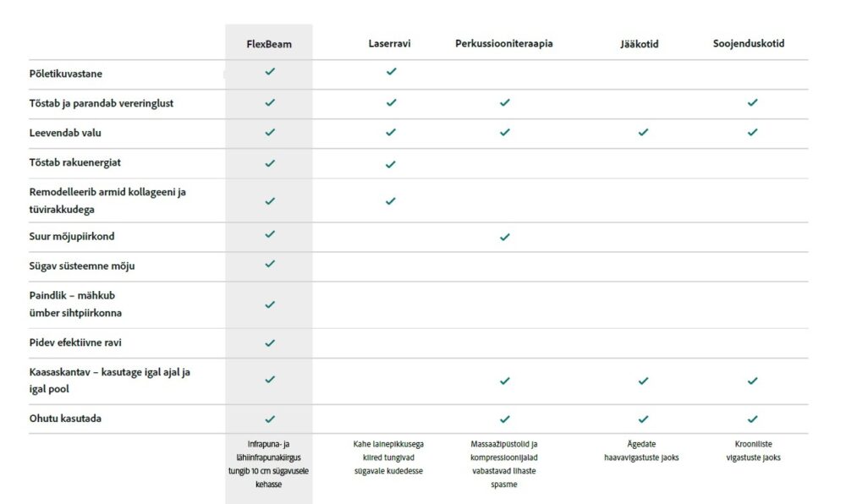This screenshot has width=846, height=504.
Task: Select the FlexBeam column header
Action: tap(269, 44)
